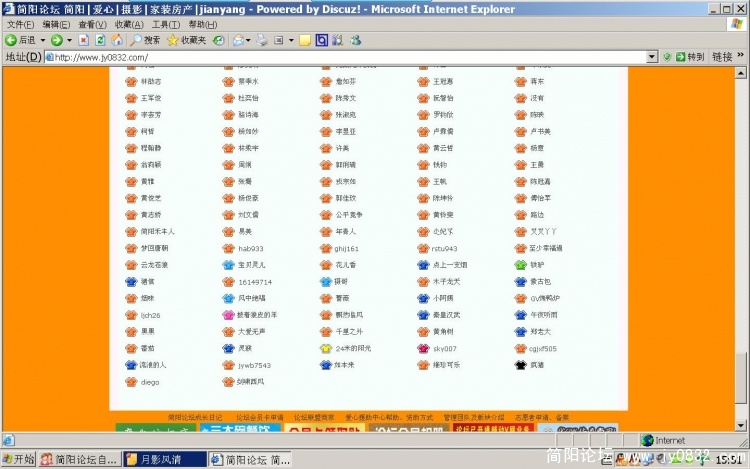Click the green shirt icon beside 铁驴

pos(520,264)
